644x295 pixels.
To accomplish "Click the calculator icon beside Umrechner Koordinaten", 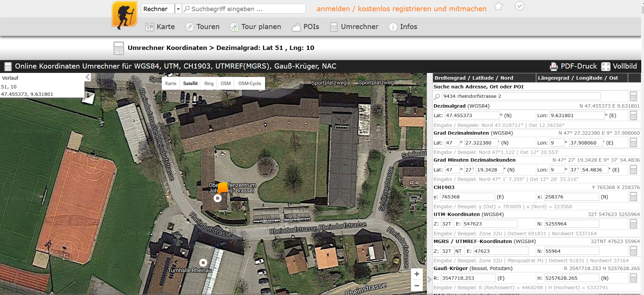I will pos(119,48).
